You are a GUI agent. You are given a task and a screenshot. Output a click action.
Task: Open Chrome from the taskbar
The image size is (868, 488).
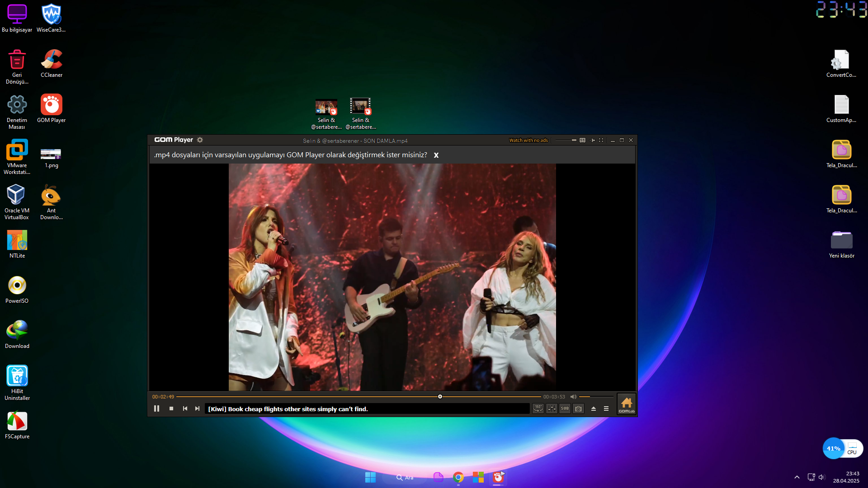tap(458, 478)
